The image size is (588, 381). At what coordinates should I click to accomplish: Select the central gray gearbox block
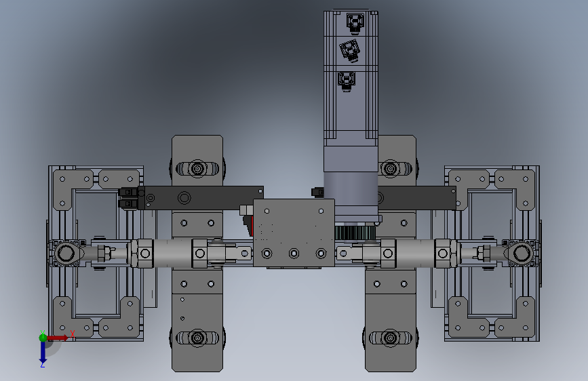294,233
